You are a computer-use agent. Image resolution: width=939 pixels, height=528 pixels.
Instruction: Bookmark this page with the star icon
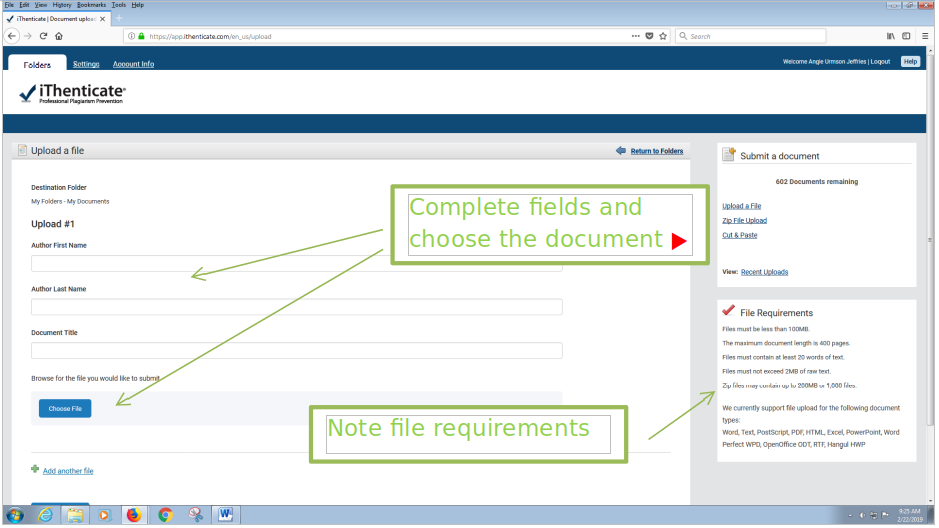click(663, 36)
